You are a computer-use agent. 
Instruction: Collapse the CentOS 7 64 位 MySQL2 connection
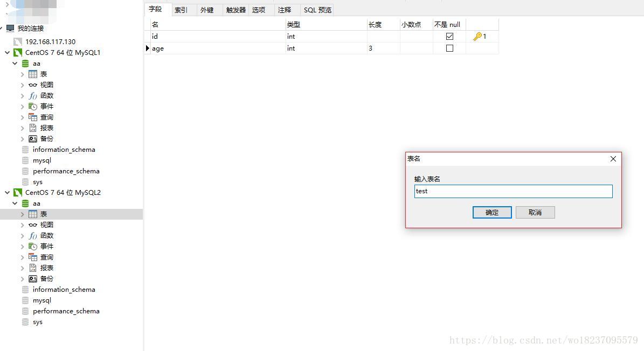pos(7,192)
